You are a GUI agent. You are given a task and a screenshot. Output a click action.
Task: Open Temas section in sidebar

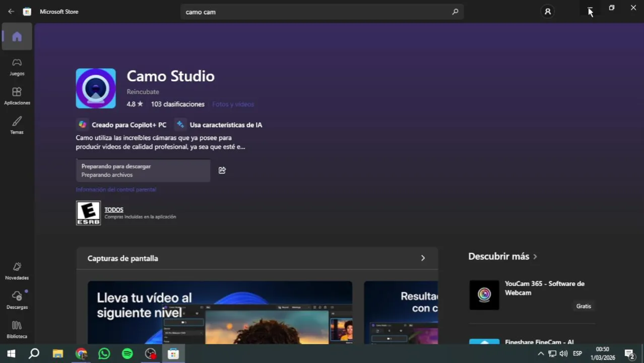17,125
